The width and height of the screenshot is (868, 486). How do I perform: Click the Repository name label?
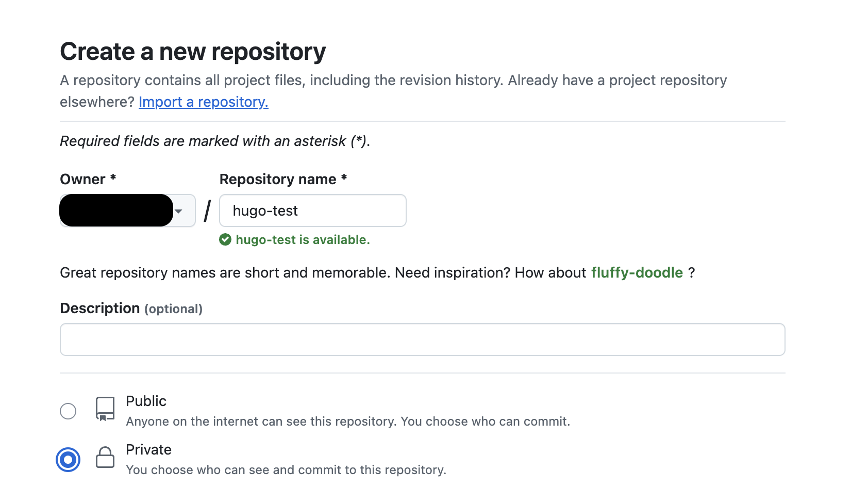(278, 179)
